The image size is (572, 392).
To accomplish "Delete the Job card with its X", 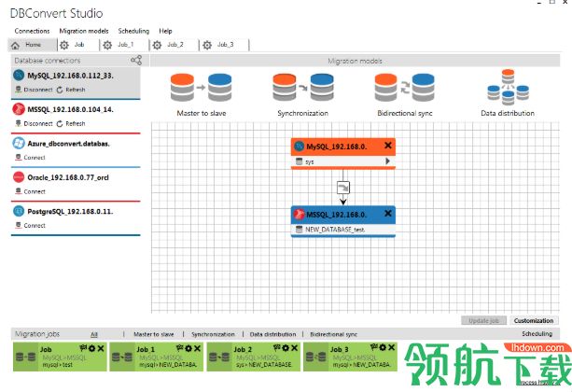I will tap(101, 348).
